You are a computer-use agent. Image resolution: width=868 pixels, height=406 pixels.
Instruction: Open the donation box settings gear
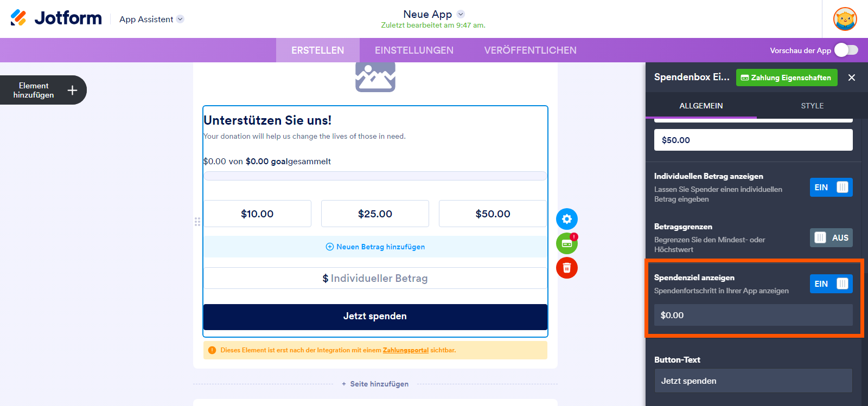click(x=566, y=219)
